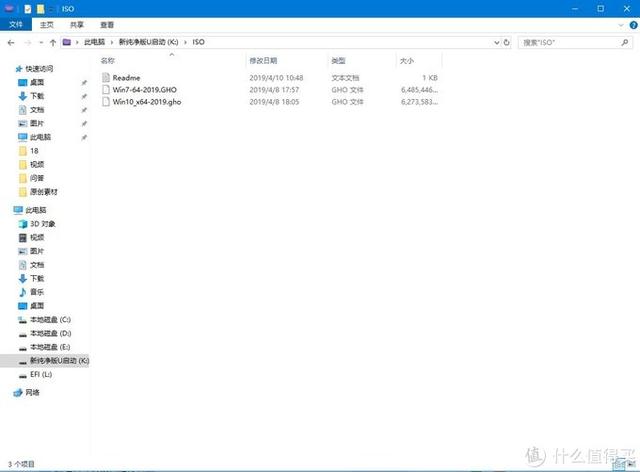Screen dimensions: 640x472
Task: Open pinned 文档 under quick access
Action: [x=37, y=110]
